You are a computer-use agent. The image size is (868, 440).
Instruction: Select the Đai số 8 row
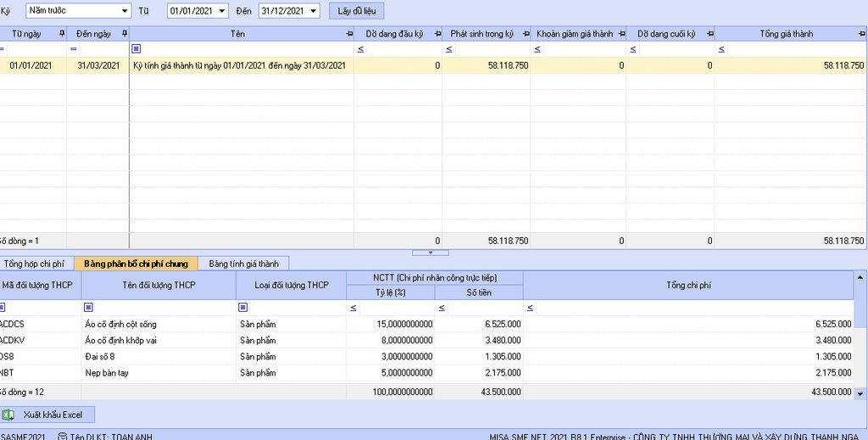427,356
